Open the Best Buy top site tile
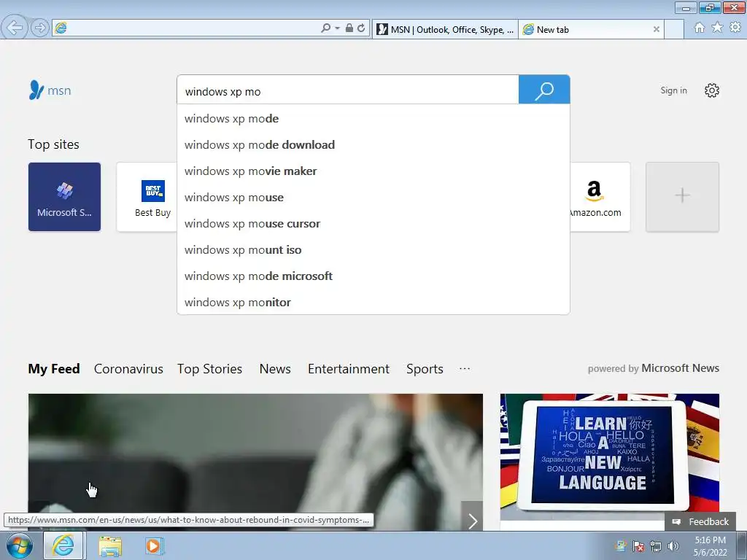The width and height of the screenshot is (747, 560). 147,197
